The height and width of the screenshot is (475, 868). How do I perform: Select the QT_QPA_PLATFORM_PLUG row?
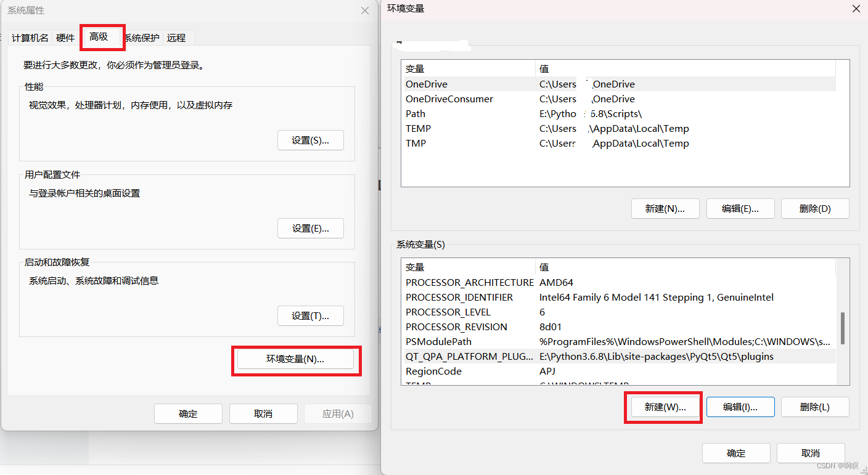[469, 356]
